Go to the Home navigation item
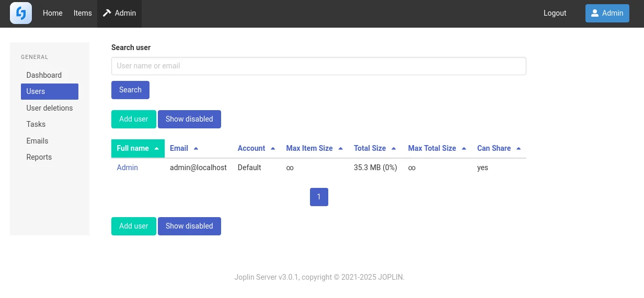 [52, 13]
